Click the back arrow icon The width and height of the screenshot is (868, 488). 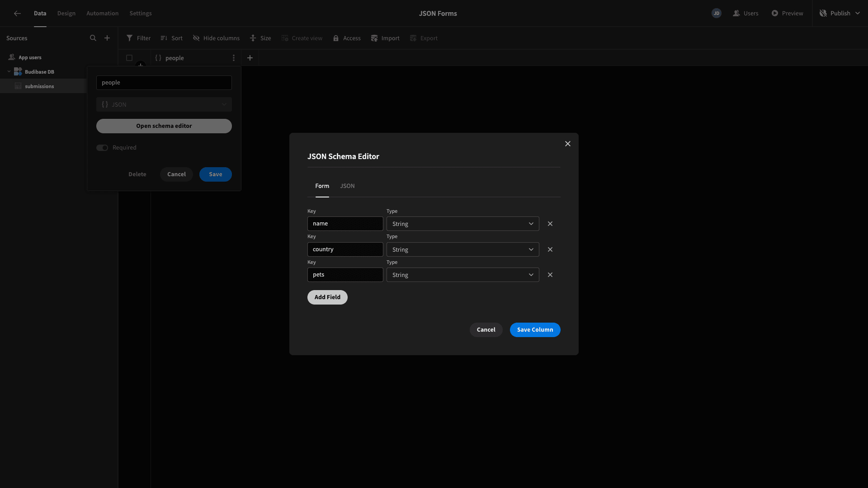(x=17, y=14)
